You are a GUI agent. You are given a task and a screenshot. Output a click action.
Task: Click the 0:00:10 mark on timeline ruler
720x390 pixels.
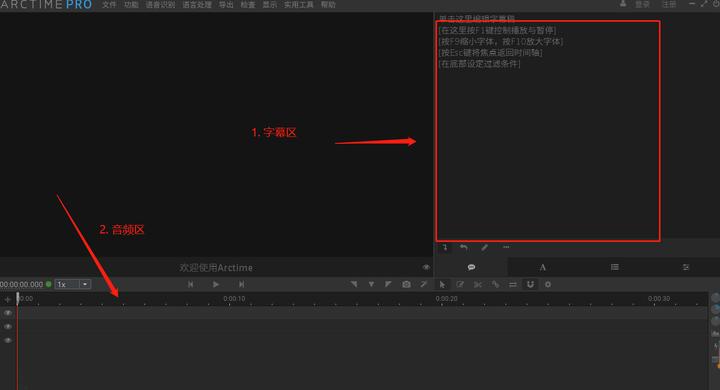click(234, 299)
